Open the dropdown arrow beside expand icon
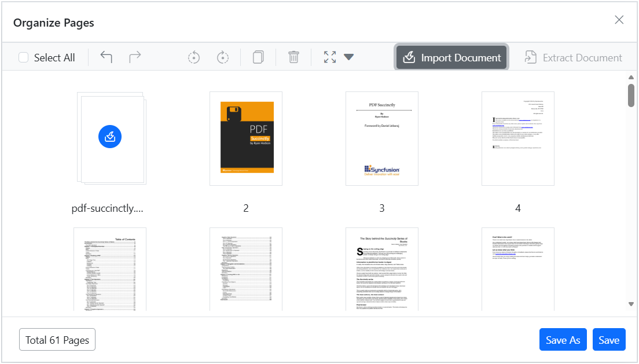This screenshot has width=639, height=364. pyautogui.click(x=348, y=57)
